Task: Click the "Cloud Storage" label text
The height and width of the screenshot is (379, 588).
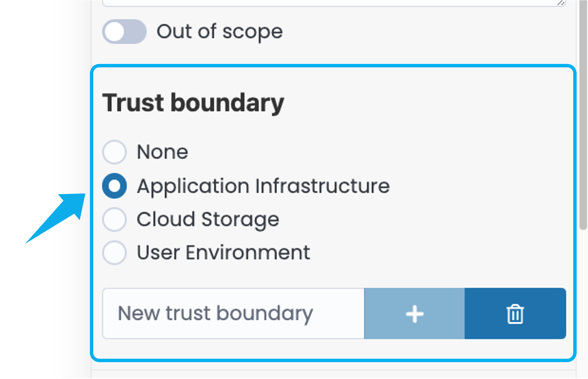Action: pyautogui.click(x=208, y=219)
